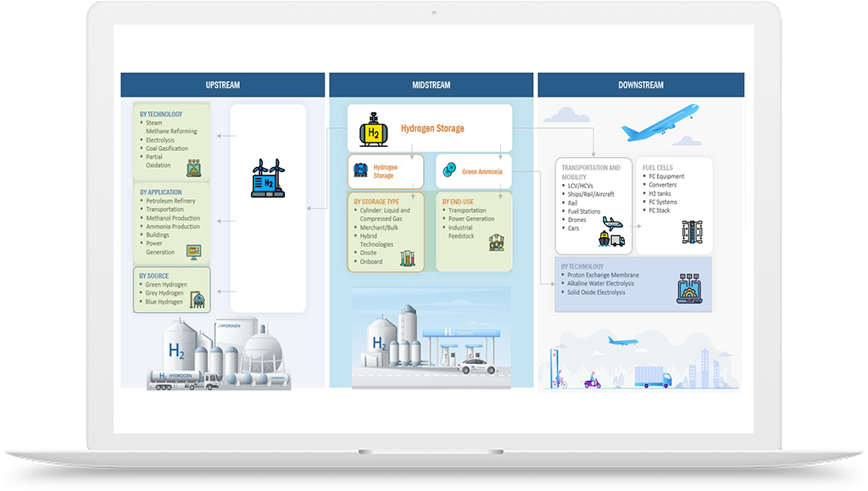Click the large Hydrogen Storage title
The image size is (868, 491).
pos(432,129)
